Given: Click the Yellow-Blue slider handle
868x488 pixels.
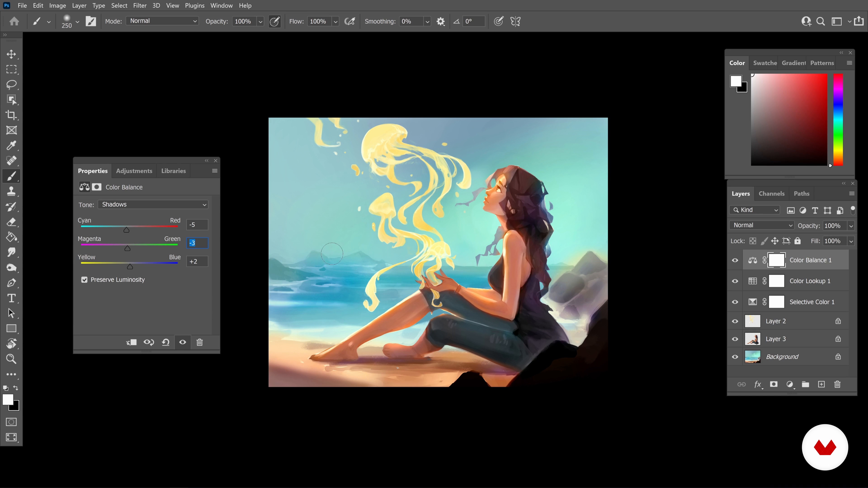Looking at the screenshot, I should [x=130, y=267].
